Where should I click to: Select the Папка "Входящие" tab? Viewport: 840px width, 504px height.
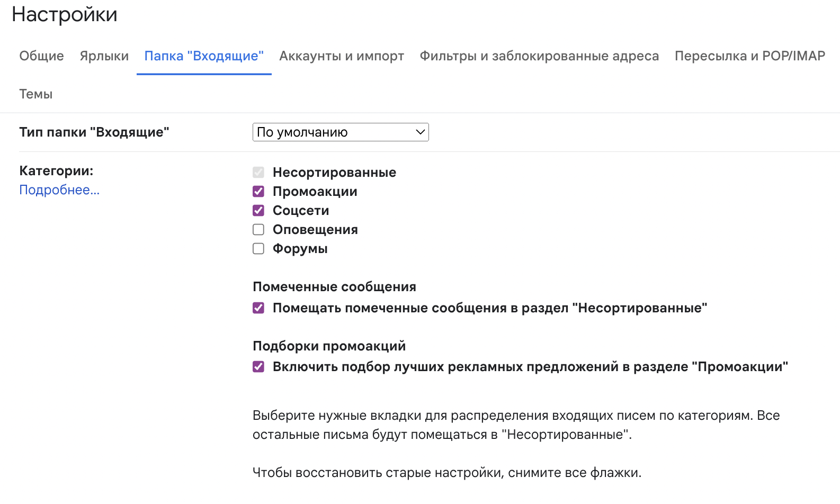click(x=204, y=56)
